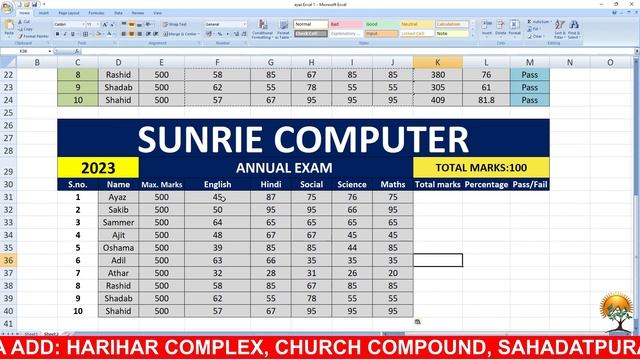The width and height of the screenshot is (640, 360).
Task: Expand the Merge & Center dropdown arrow
Action: pyautogui.click(x=199, y=34)
